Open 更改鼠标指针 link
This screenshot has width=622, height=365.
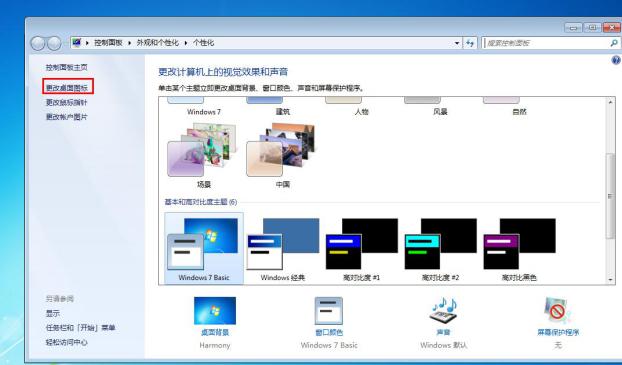pos(66,102)
